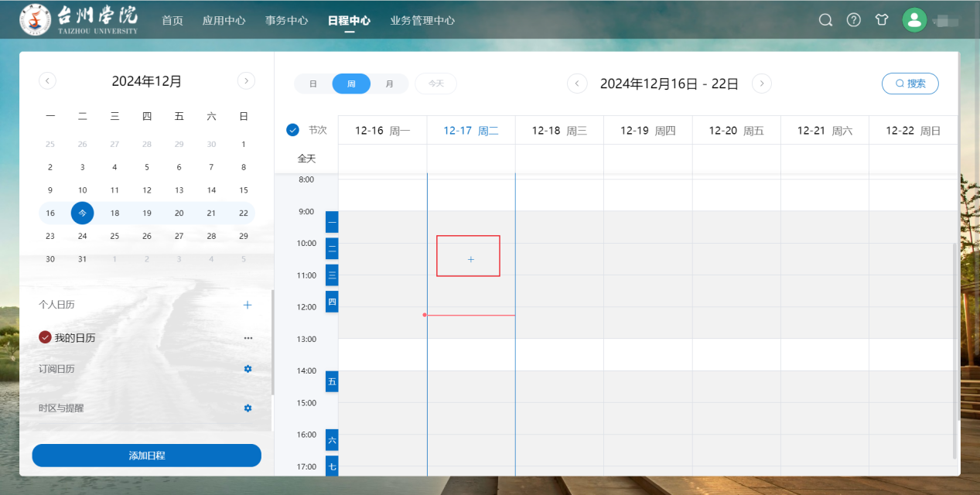The image size is (980, 495).
Task: Click the 搜索 button
Action: 910,84
